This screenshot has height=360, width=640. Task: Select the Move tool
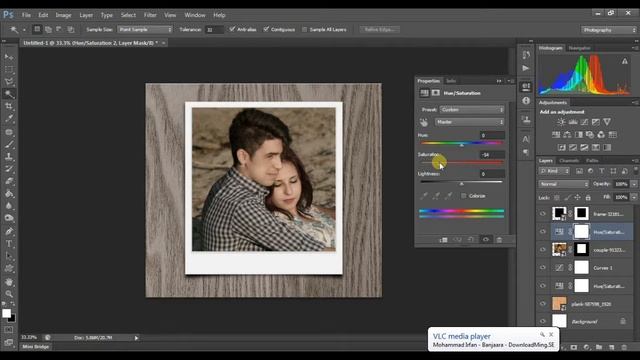[x=9, y=57]
